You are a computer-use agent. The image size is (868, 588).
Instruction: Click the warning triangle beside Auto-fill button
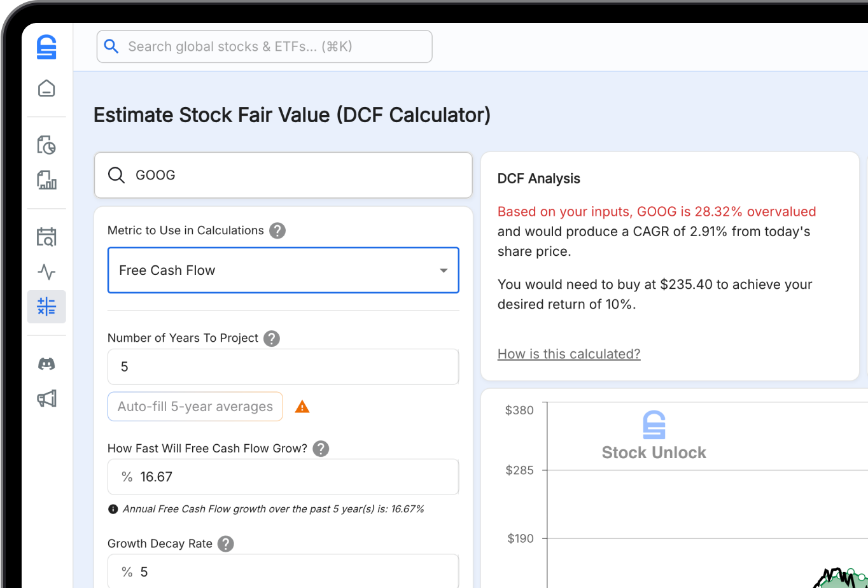pyautogui.click(x=302, y=406)
